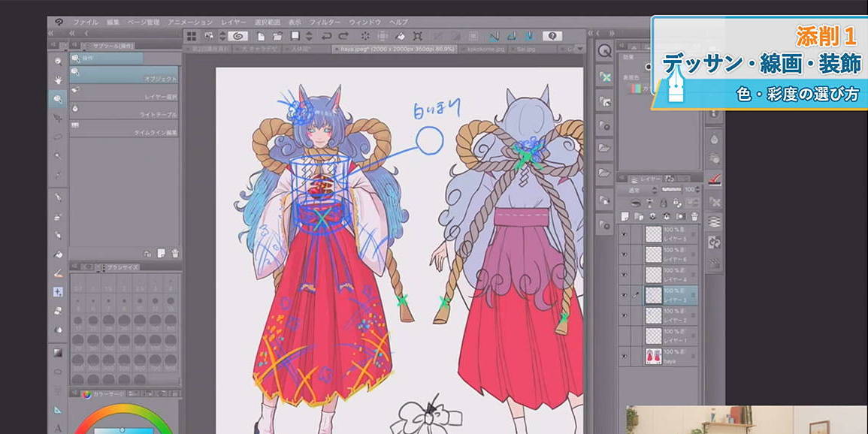Select the Text tool in the toolbox
868x434 pixels.
pyautogui.click(x=58, y=428)
